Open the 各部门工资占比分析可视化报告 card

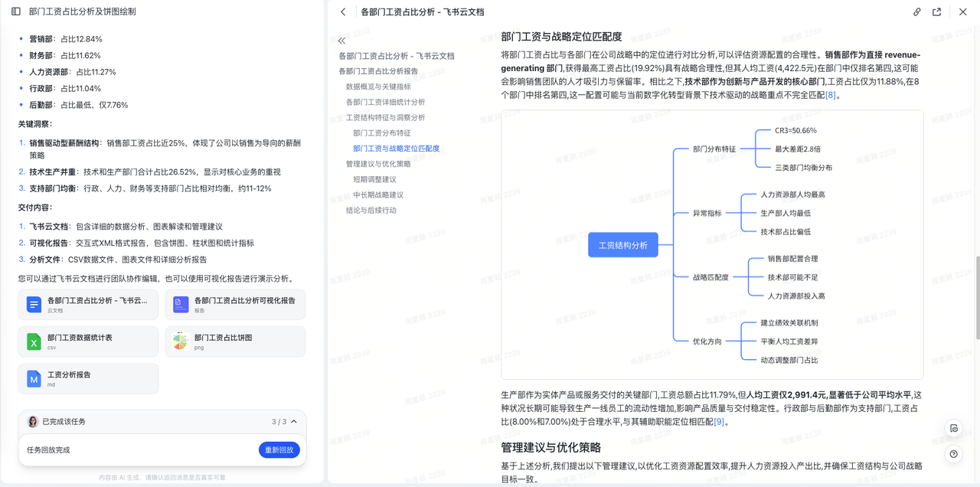235,305
